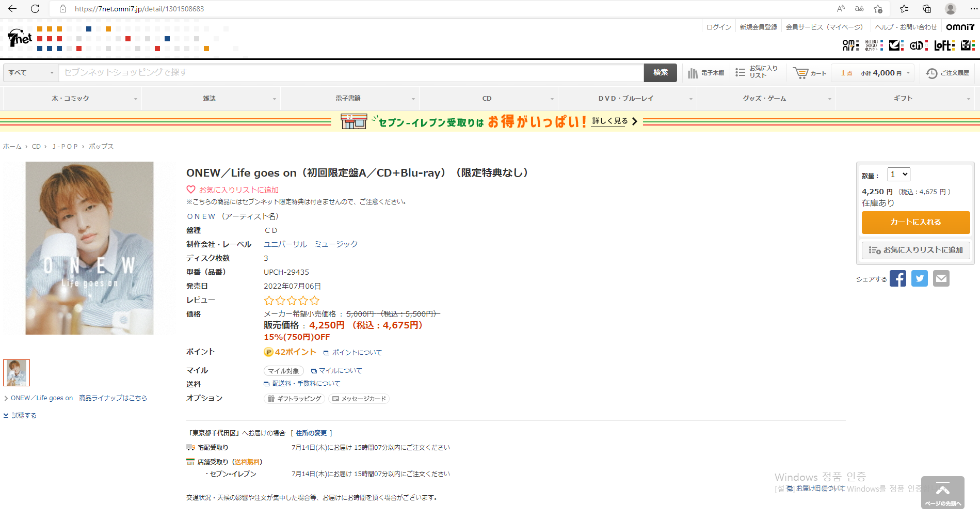Viewport: 980px width, 519px height.
Task: Share the product on Twitter
Action: (x=920, y=278)
